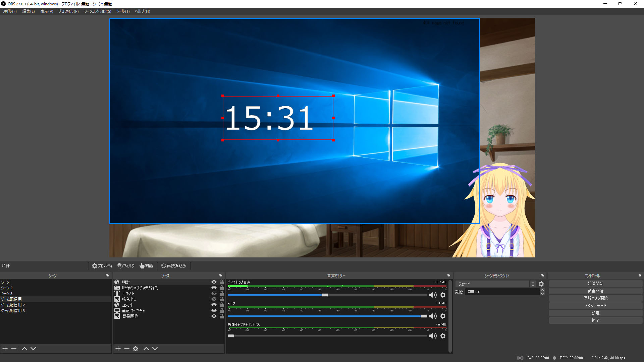
Task: Open the シーンコレクション(S) menu
Action: 97,11
